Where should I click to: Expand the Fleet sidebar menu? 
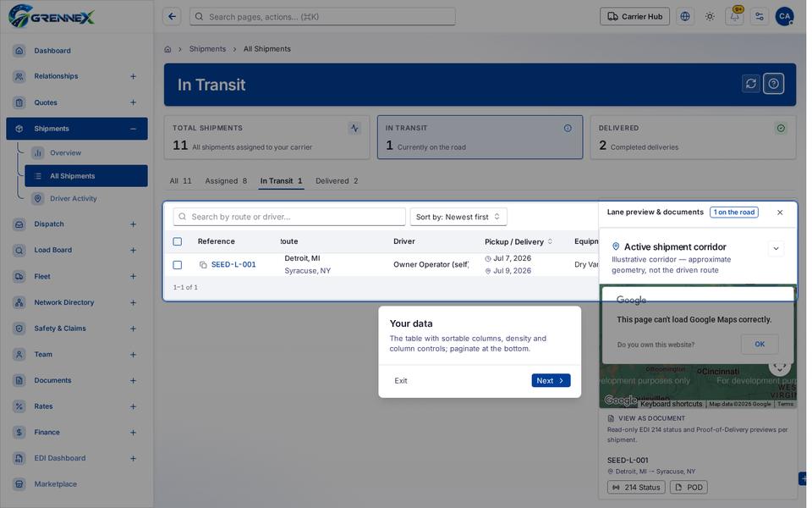pos(133,276)
